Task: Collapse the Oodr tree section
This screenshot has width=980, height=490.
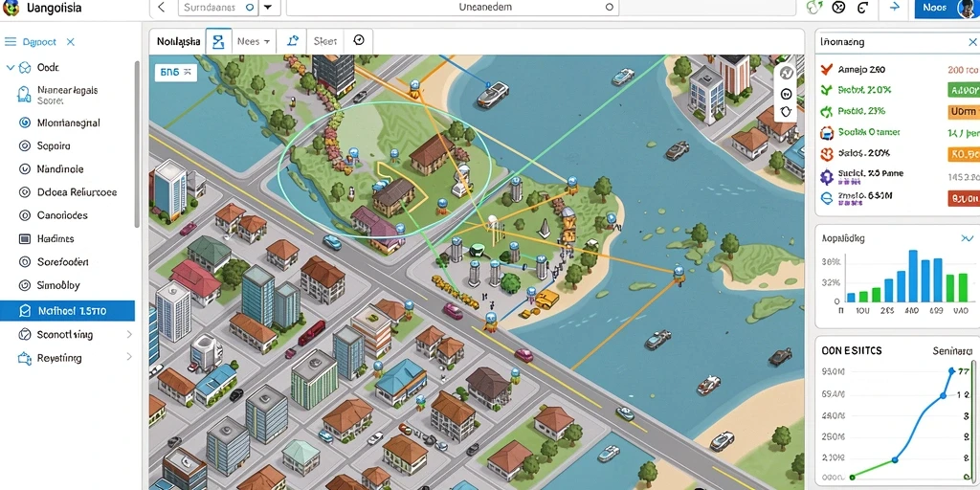Action: click(10, 67)
